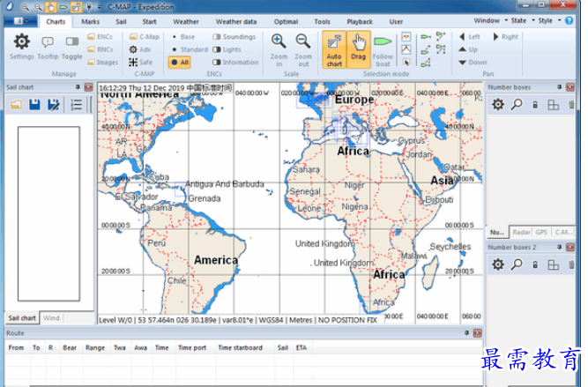Pan chart Up

click(468, 49)
